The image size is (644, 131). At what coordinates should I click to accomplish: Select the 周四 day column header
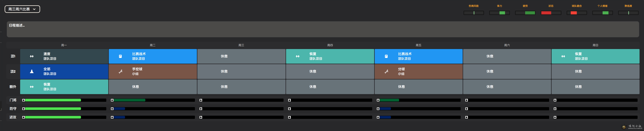(x=330, y=45)
